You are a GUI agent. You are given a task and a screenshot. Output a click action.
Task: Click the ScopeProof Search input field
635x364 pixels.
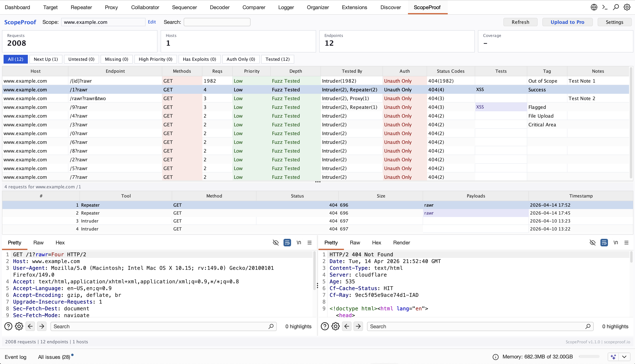click(x=217, y=22)
